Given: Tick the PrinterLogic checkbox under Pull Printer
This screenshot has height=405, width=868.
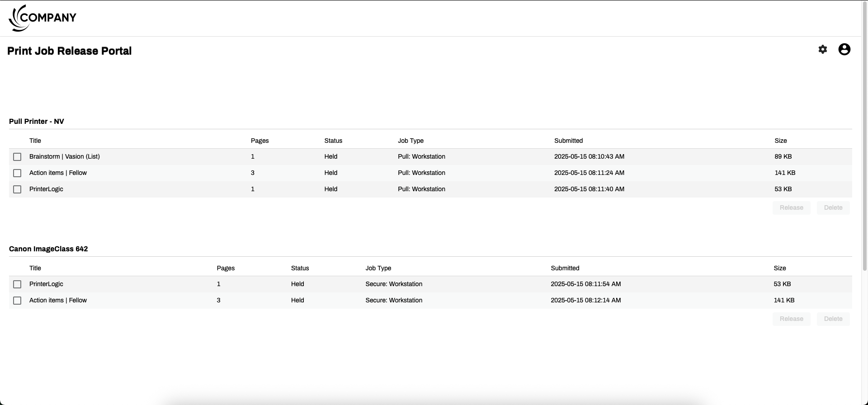Looking at the screenshot, I should click(x=17, y=189).
